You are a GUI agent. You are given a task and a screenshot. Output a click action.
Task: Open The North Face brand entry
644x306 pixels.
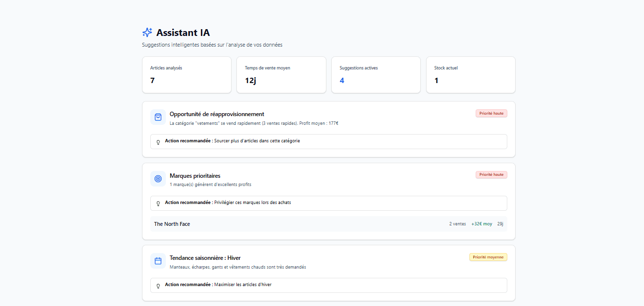(x=172, y=224)
